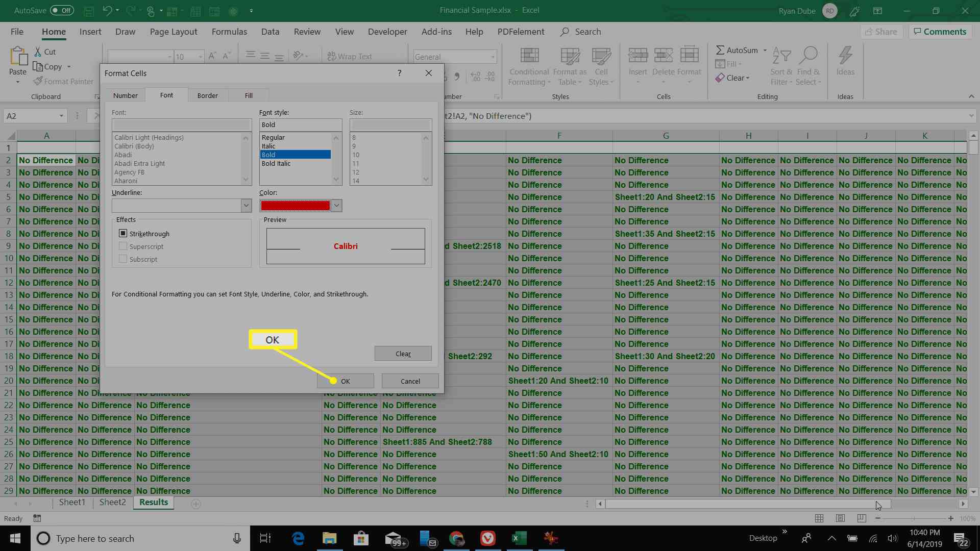
Task: Enable the Subscript effect checkbox
Action: tap(123, 259)
